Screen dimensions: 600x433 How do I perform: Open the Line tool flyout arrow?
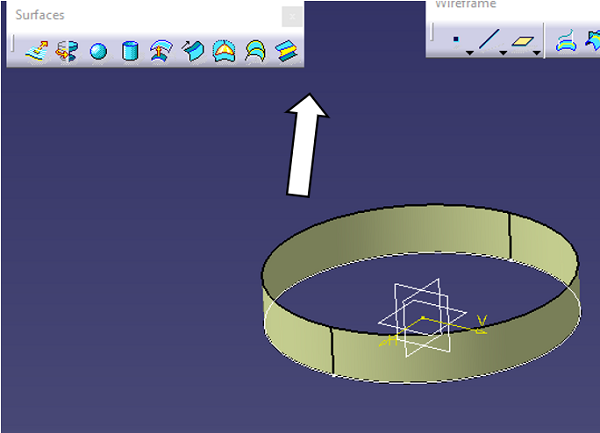pyautogui.click(x=503, y=53)
